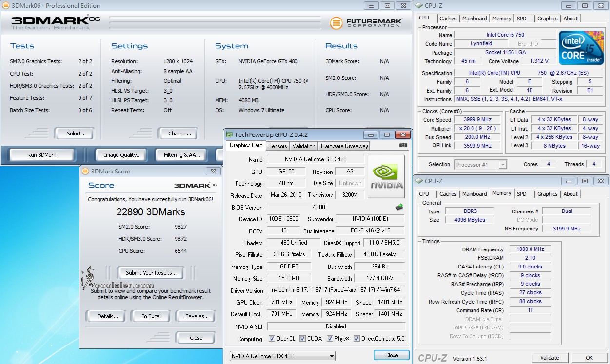Screen dimensions: 610x364
Task: Click the camera screenshot icon in GPU-Z
Action: [403, 145]
